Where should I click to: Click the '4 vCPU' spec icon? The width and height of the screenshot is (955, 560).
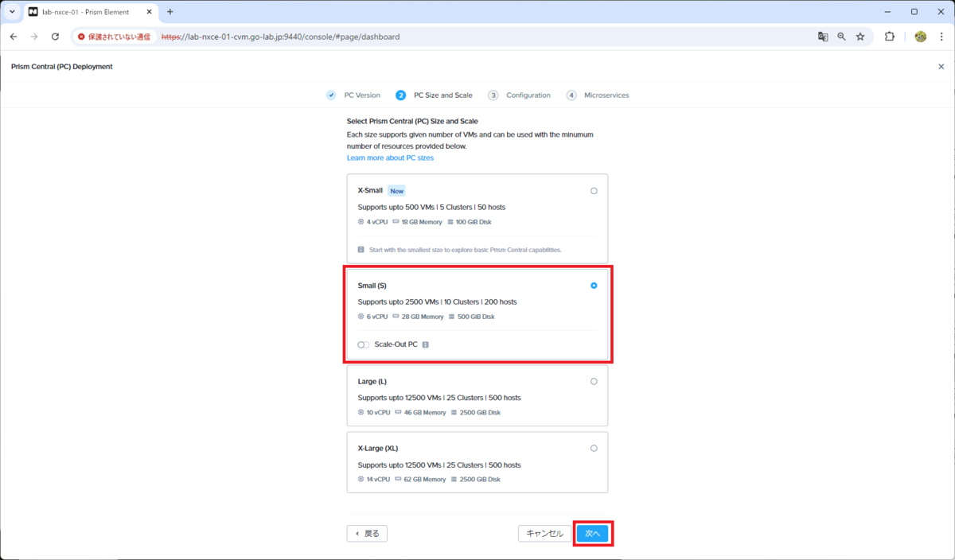pos(361,222)
